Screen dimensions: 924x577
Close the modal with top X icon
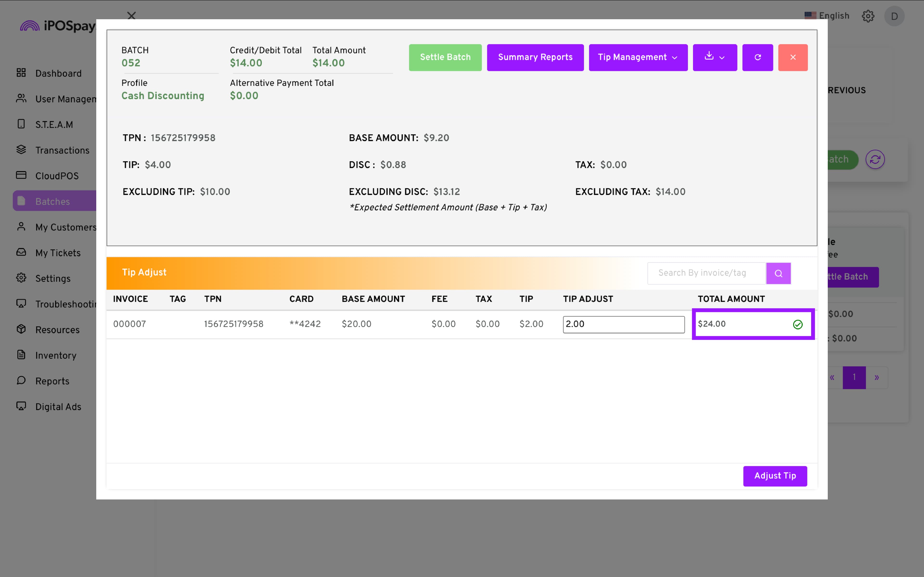tap(131, 16)
